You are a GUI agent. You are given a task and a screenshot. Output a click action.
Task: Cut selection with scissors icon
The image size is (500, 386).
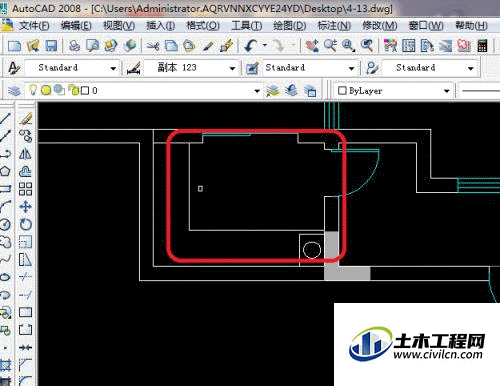[x=153, y=46]
